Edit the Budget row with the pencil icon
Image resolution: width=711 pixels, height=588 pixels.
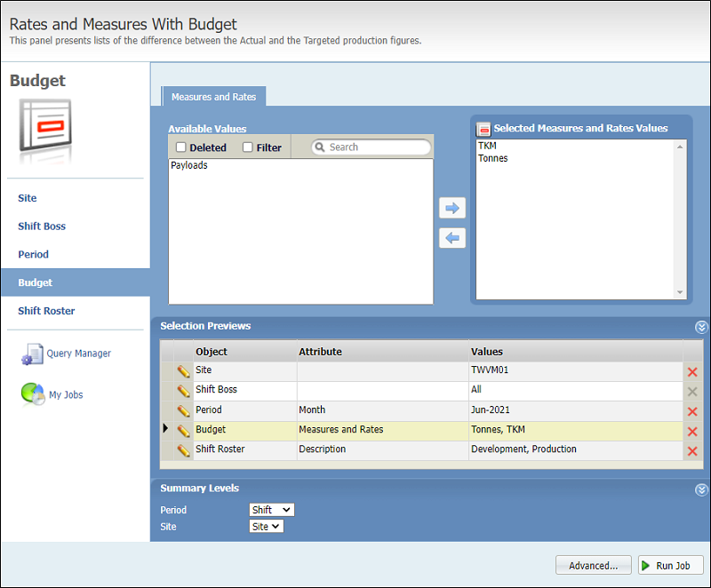click(184, 431)
